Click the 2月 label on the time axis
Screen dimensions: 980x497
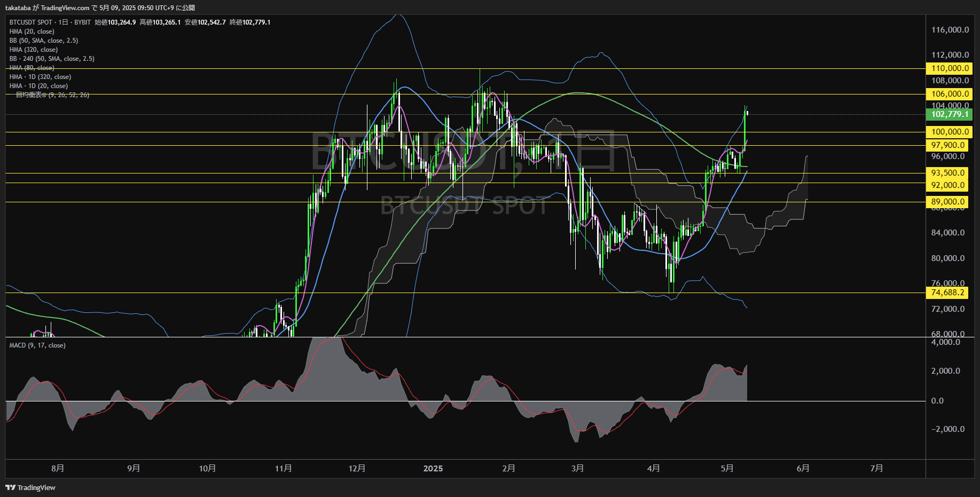click(x=508, y=468)
